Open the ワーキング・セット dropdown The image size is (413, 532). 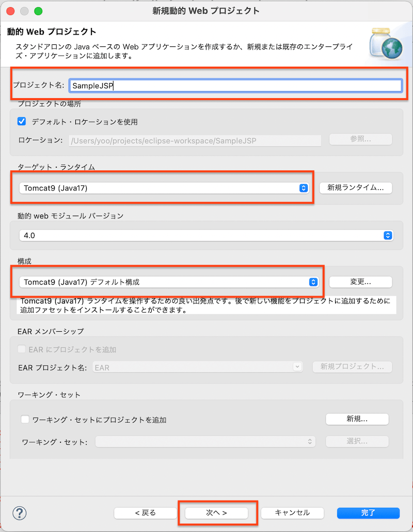205,441
